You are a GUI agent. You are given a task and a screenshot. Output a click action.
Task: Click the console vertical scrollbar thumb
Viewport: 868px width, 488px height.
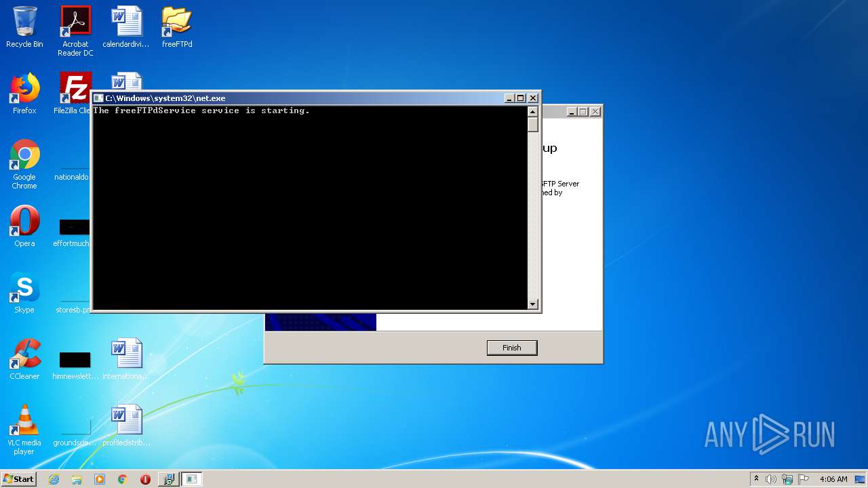(x=533, y=125)
